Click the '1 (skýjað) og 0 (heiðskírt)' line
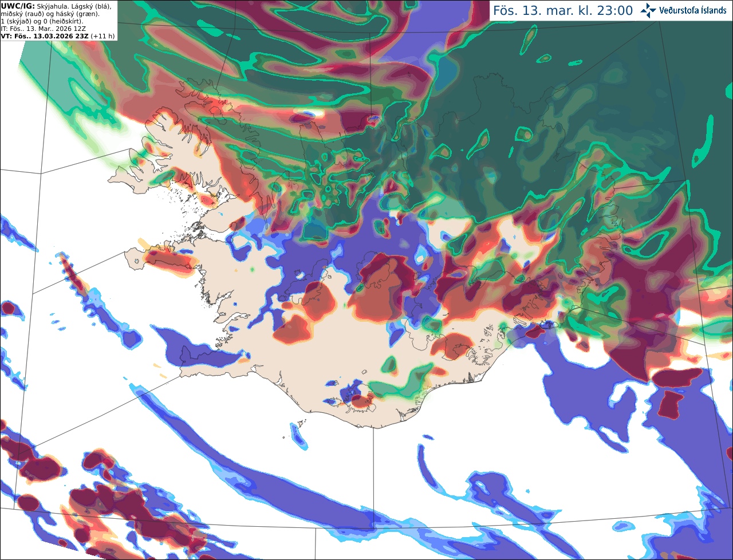 pos(42,21)
